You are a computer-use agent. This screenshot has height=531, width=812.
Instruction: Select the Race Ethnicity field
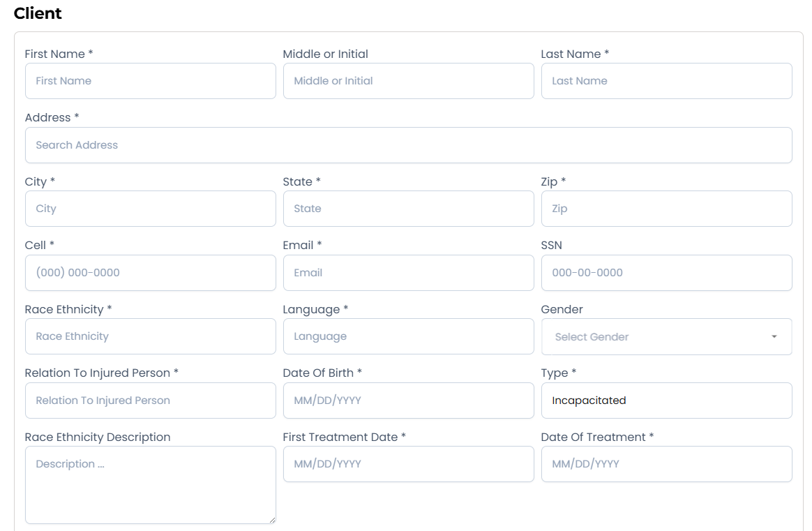150,336
